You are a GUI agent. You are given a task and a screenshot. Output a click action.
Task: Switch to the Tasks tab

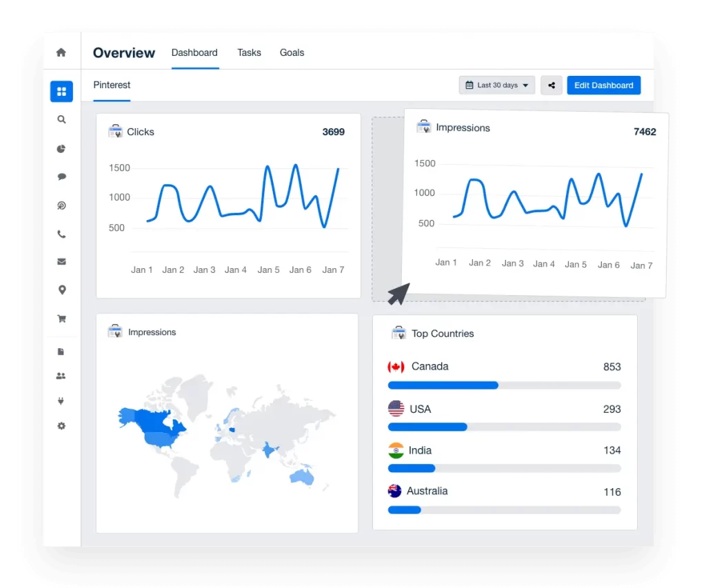click(249, 52)
